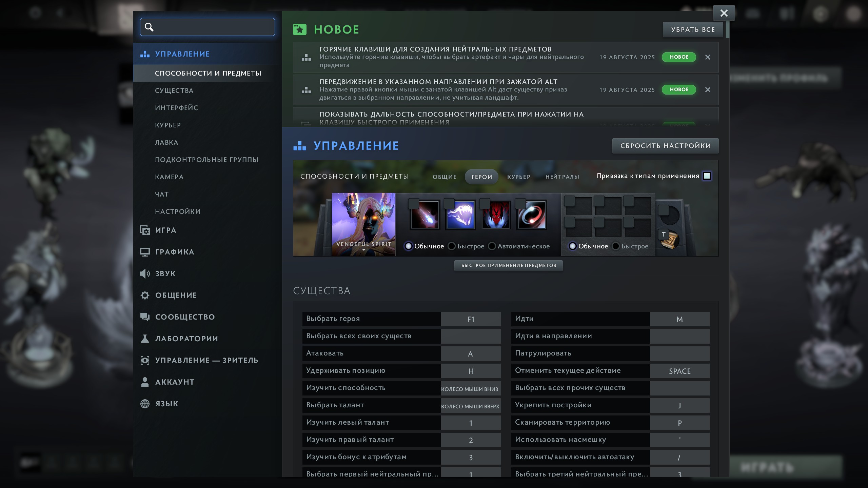Image resolution: width=868 pixels, height=488 pixels.
Task: Select Automatic cast for abilities
Action: pyautogui.click(x=492, y=246)
